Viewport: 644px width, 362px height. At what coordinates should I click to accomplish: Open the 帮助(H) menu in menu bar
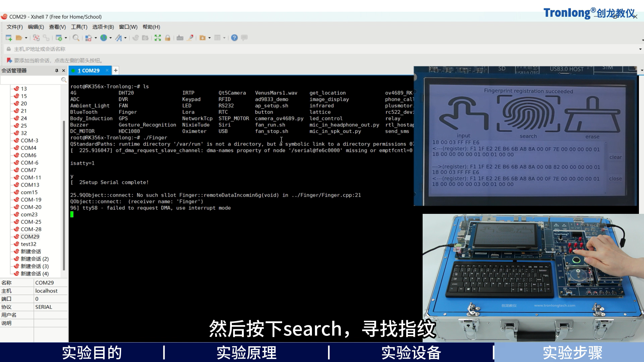[x=150, y=26]
